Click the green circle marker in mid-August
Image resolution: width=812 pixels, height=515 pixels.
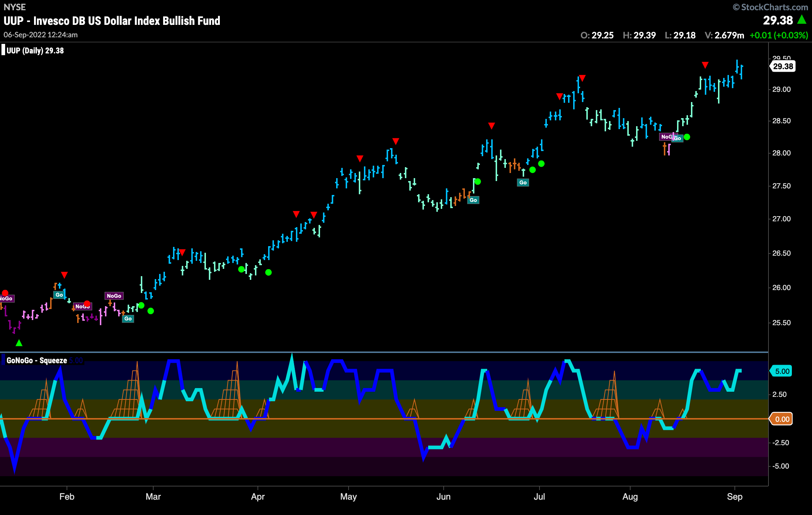tap(687, 137)
